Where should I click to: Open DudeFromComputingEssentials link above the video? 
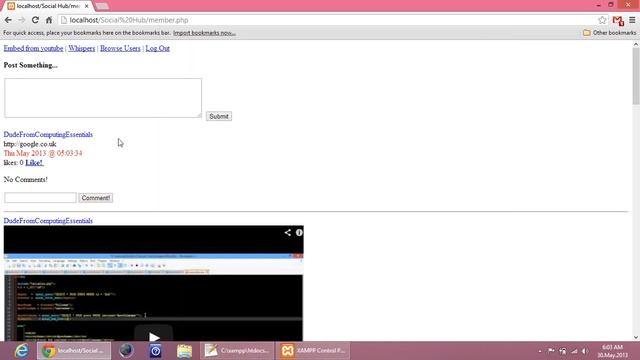coord(48,220)
